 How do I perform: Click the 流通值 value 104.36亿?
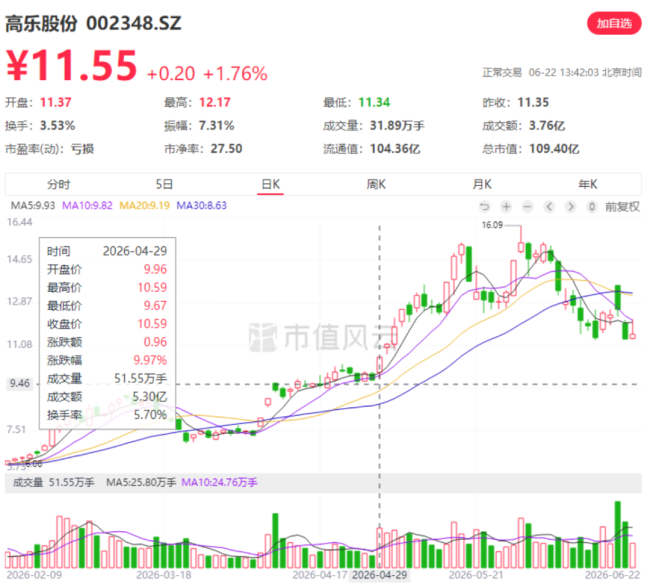coord(395,149)
